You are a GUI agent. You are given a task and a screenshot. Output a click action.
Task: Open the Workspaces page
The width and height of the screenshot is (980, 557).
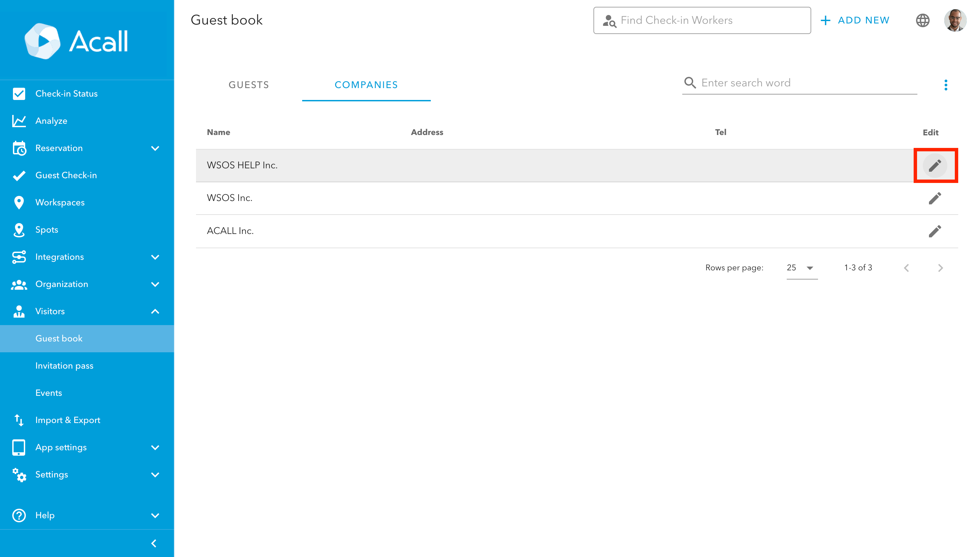click(x=87, y=202)
